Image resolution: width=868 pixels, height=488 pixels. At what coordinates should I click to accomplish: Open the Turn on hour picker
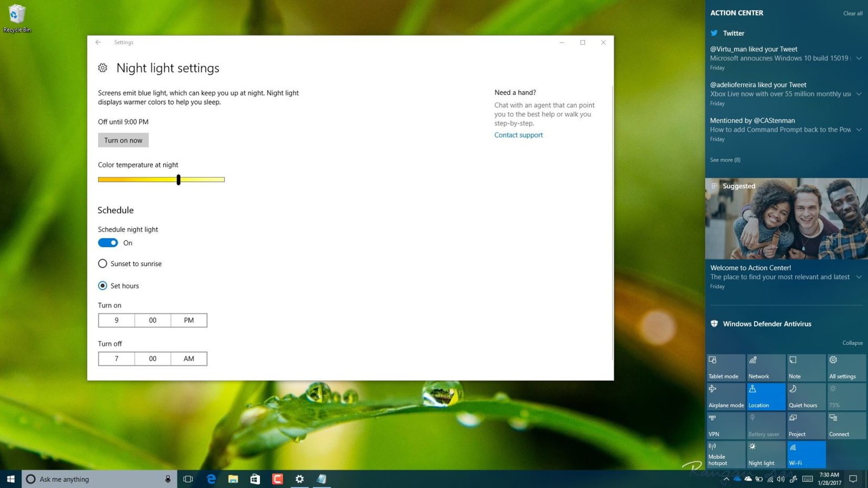tap(117, 320)
